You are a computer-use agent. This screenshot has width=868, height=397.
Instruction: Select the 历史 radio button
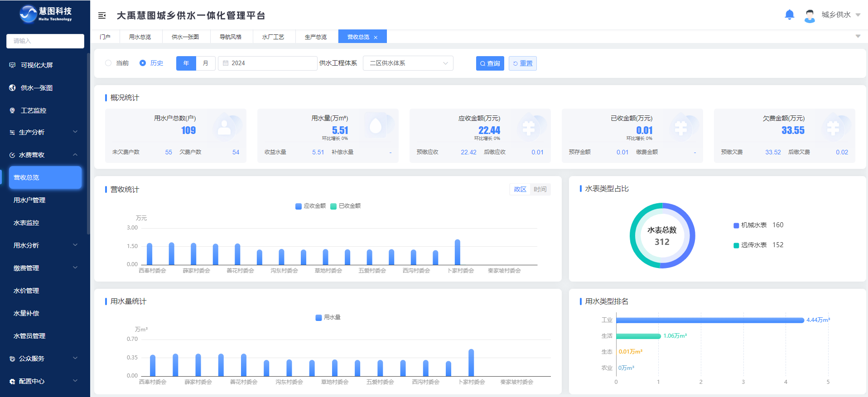click(143, 63)
